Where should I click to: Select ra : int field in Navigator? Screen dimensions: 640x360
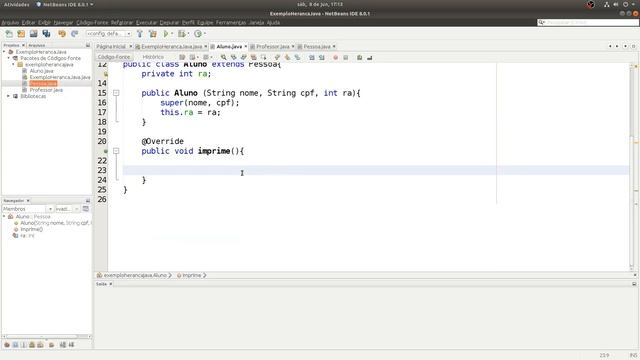[x=27, y=236]
